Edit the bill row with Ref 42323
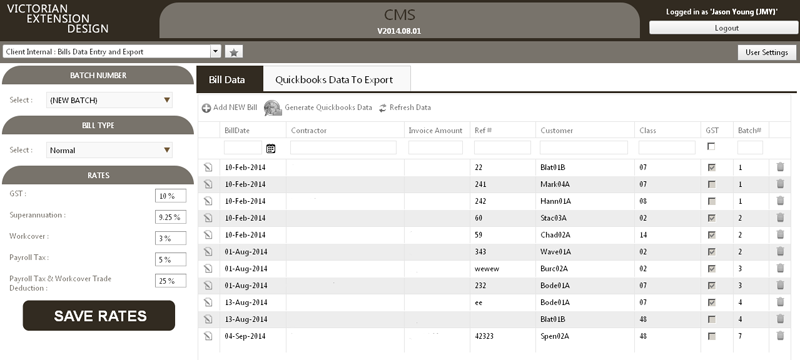The image size is (800, 360). (x=208, y=336)
